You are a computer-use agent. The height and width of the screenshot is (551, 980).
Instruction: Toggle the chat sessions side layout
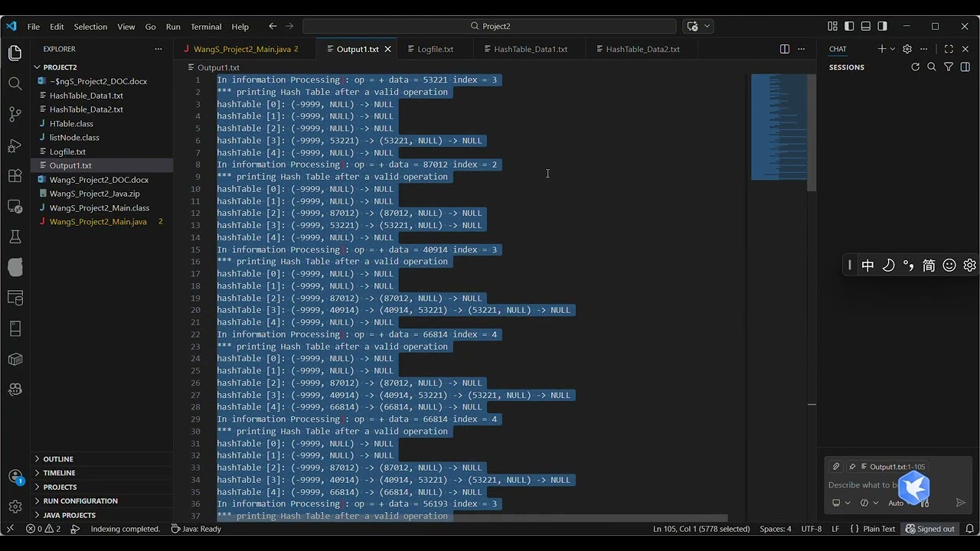click(965, 67)
